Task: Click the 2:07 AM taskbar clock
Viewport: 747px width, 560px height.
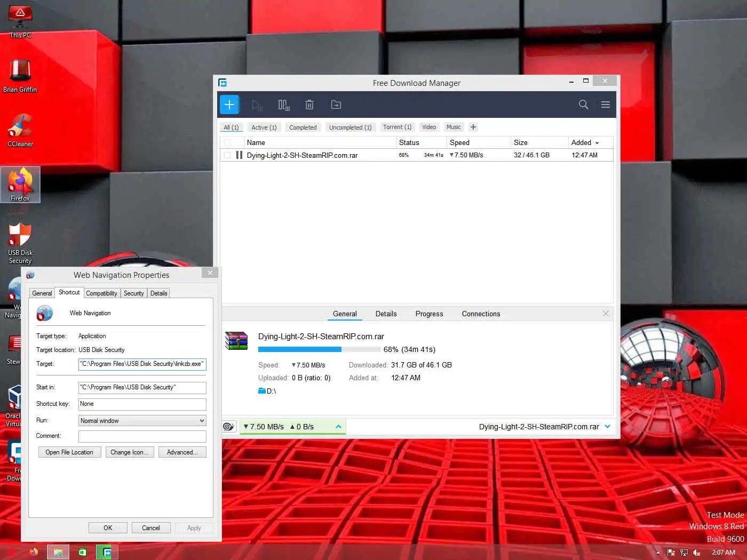Action: pyautogui.click(x=724, y=553)
